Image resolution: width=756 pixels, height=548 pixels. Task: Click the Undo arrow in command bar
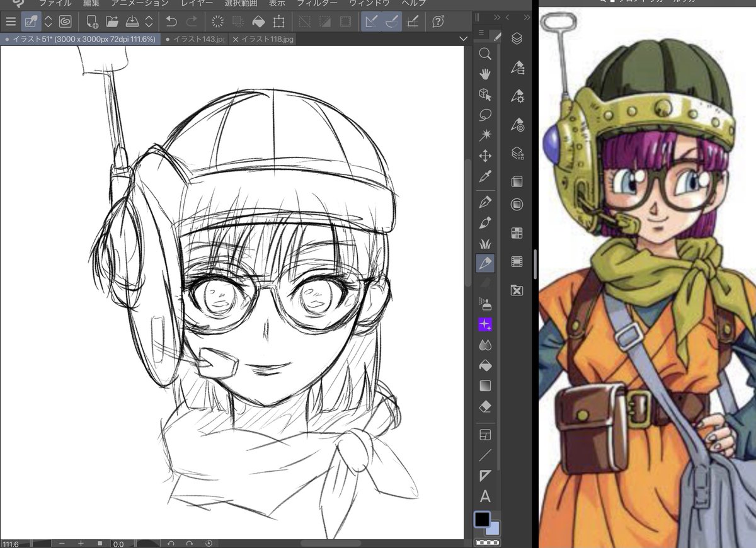point(171,21)
